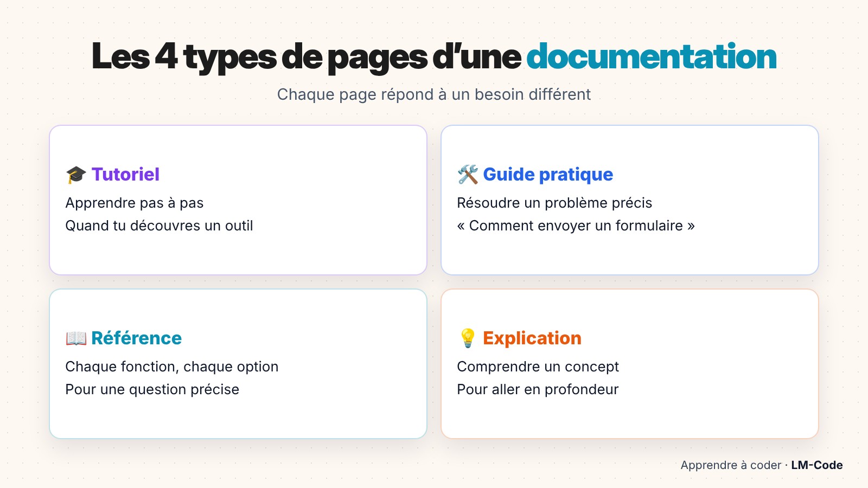Select the Explication heading
Image resolution: width=868 pixels, height=488 pixels.
point(532,338)
